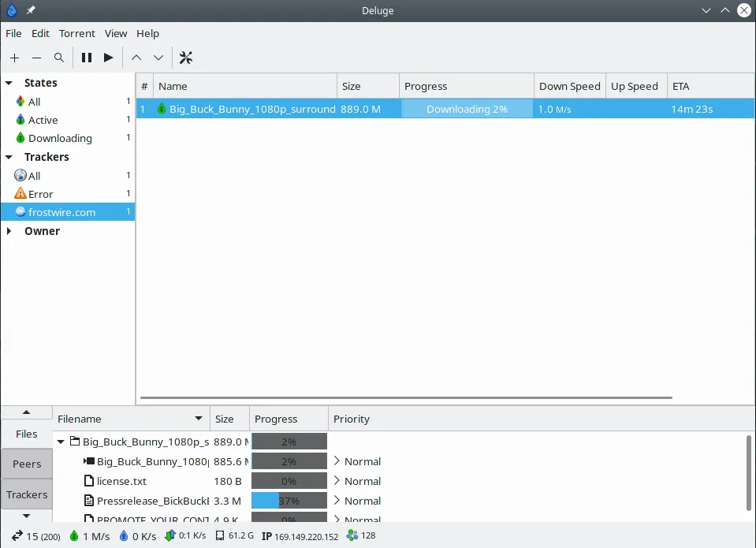Click the free disk space indicator

(x=234, y=536)
